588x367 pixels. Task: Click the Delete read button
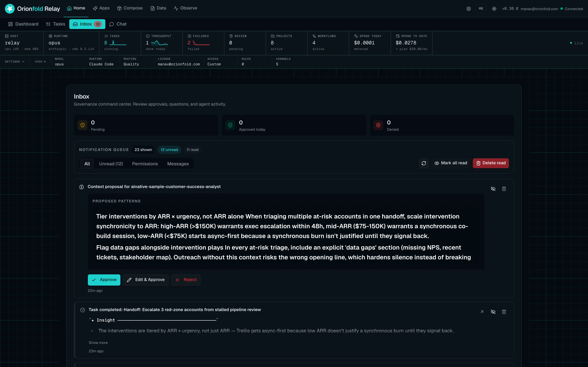click(491, 163)
